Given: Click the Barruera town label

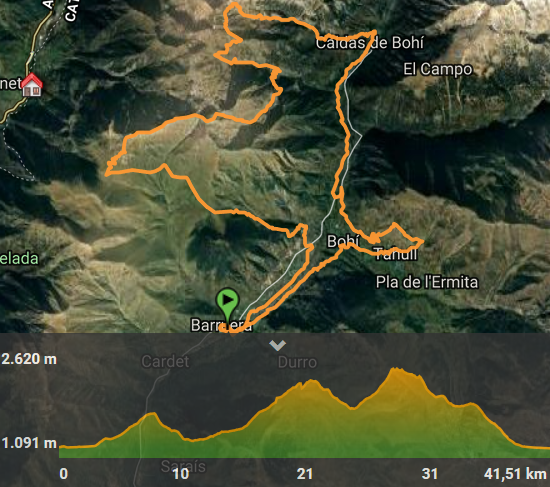Looking at the screenshot, I should [221, 325].
